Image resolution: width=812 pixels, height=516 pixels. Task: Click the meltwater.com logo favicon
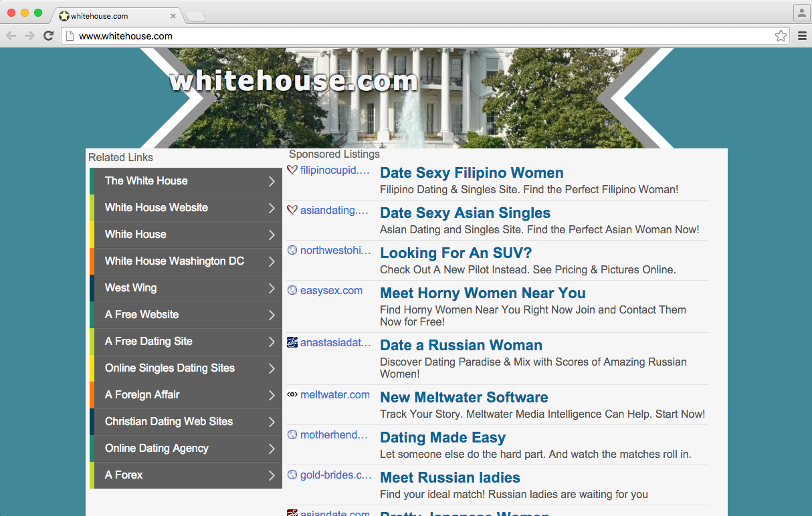(292, 395)
